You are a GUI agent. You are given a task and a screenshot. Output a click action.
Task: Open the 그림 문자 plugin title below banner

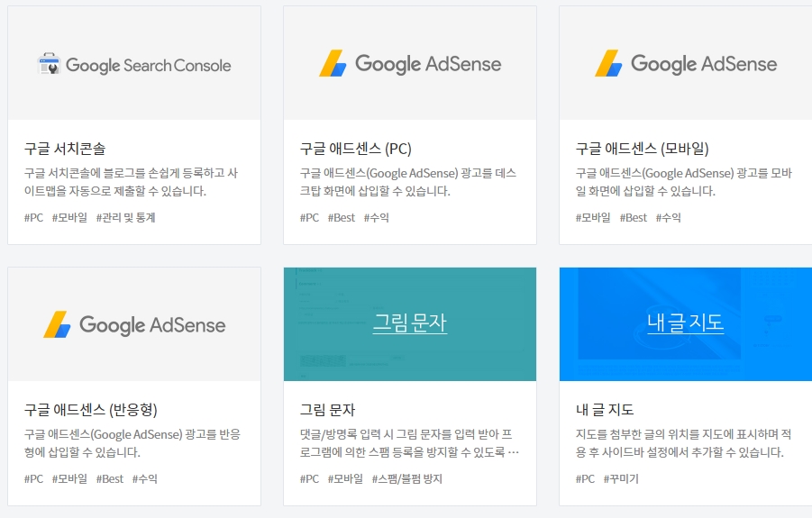(x=328, y=410)
